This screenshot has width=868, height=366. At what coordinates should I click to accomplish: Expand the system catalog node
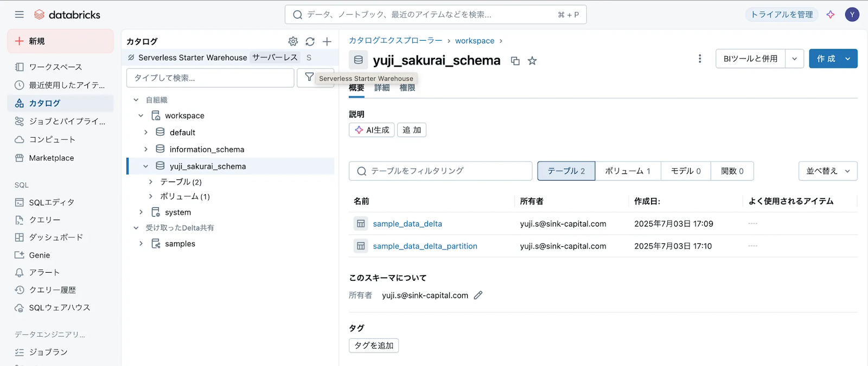pos(141,212)
